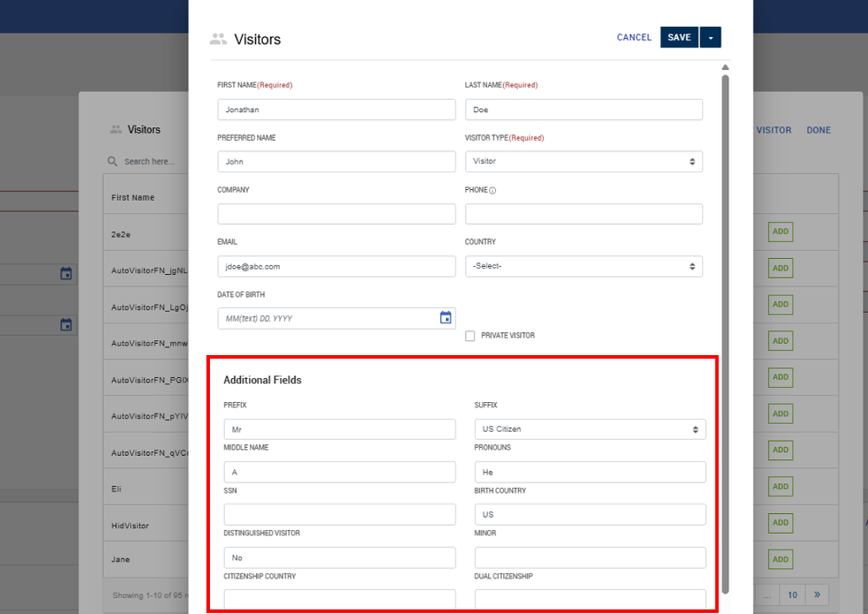Click the empty SSN field
Screen dimensions: 868x614
tap(339, 515)
